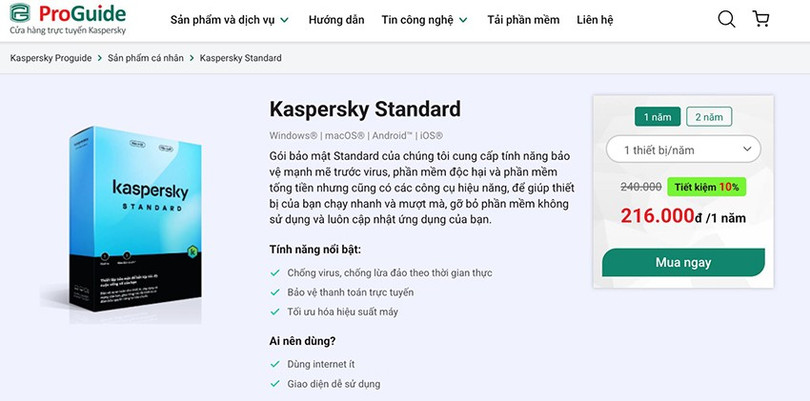Click the Mua ngay button

point(683,263)
